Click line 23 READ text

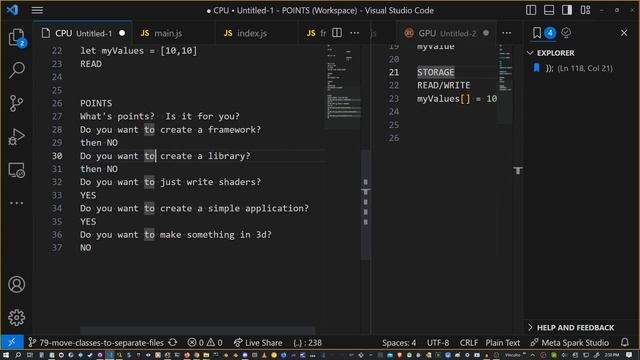pyautogui.click(x=91, y=64)
